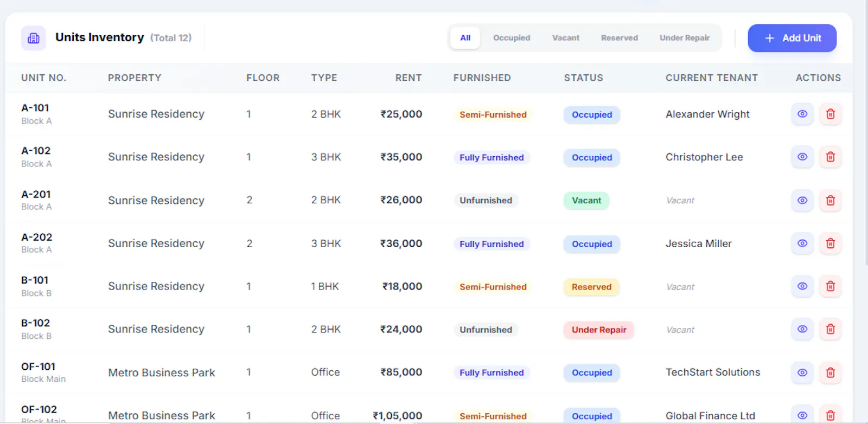868x424 pixels.
Task: Delete unit B-102
Action: 830,329
